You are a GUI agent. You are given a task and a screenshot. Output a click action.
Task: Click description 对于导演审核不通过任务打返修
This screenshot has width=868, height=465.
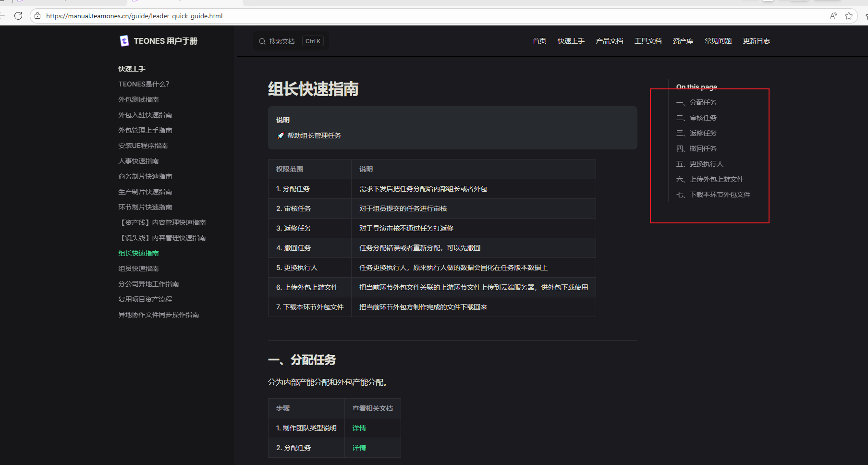(x=406, y=228)
